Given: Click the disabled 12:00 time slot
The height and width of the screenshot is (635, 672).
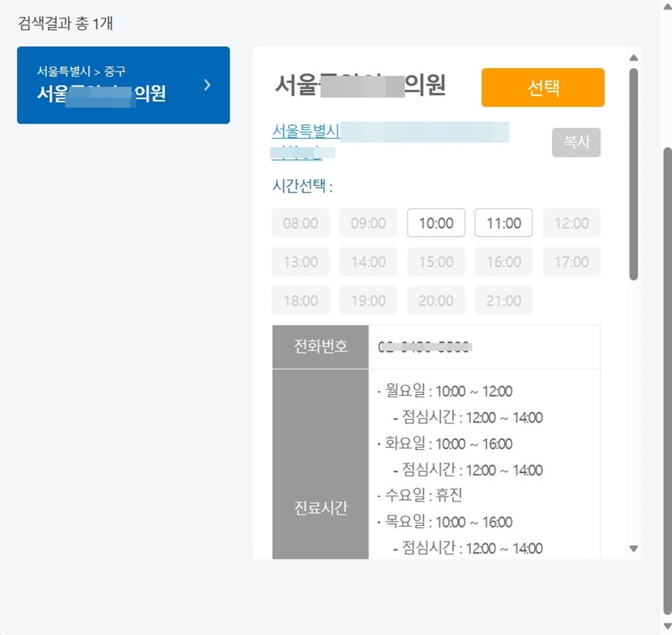Looking at the screenshot, I should [x=571, y=223].
